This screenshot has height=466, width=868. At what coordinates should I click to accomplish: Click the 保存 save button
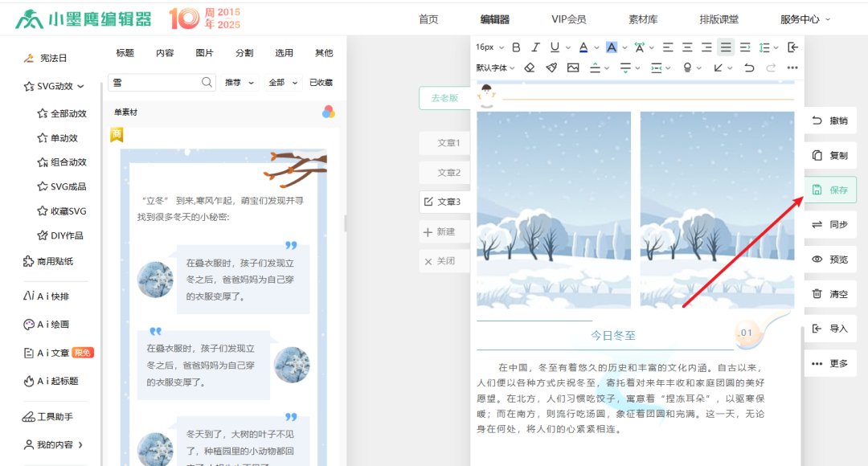831,190
